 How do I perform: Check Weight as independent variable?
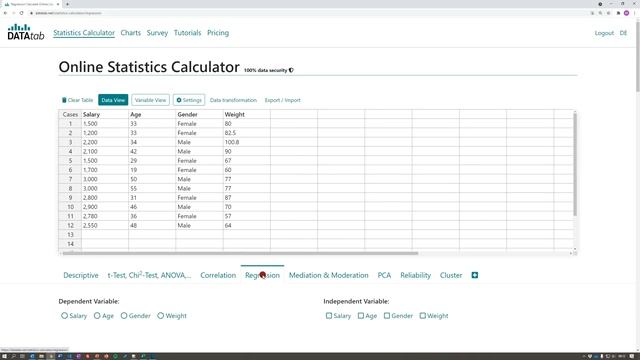[x=423, y=316]
